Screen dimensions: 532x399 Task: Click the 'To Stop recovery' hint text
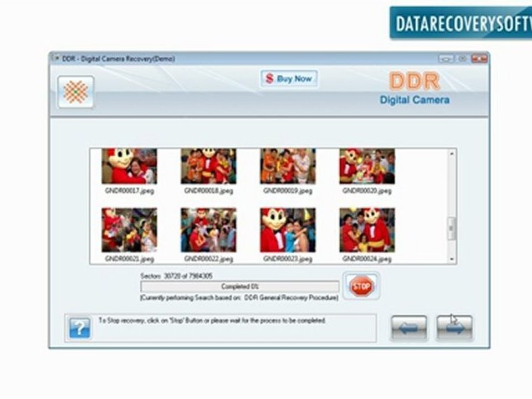tap(212, 320)
